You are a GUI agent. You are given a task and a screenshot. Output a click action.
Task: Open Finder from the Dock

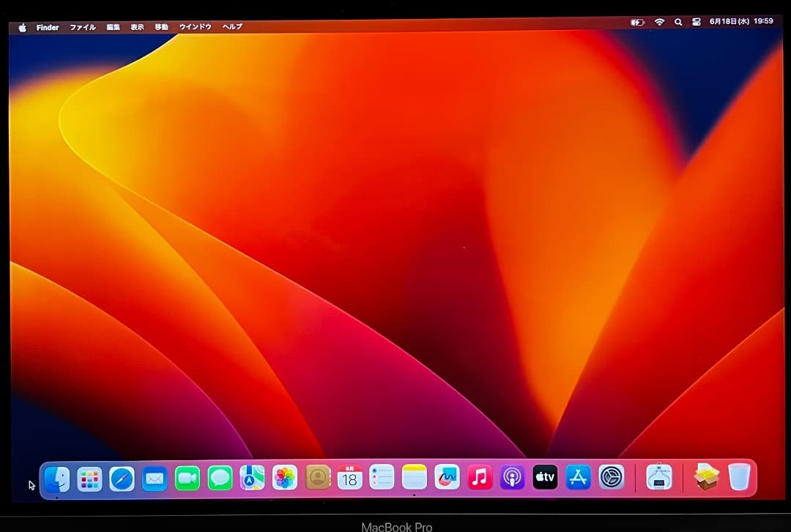[x=57, y=479]
